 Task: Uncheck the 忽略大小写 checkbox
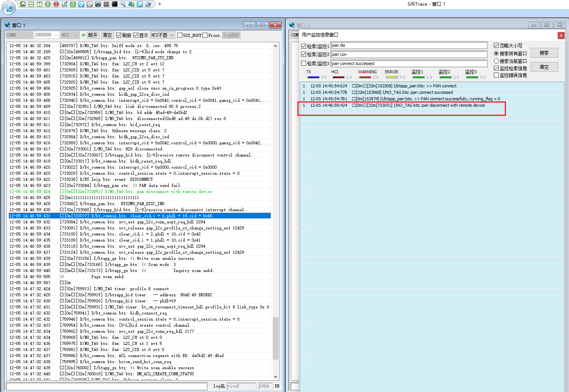click(x=496, y=46)
